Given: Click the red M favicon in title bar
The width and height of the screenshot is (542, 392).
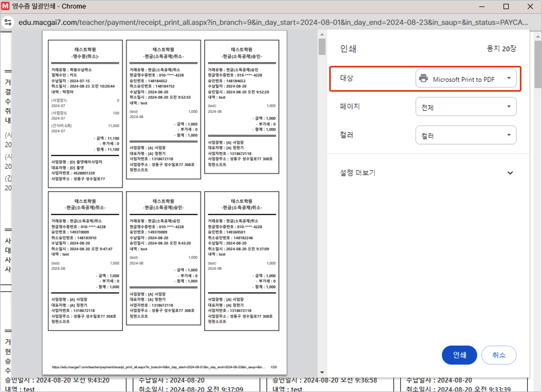Looking at the screenshot, I should 5,6.
